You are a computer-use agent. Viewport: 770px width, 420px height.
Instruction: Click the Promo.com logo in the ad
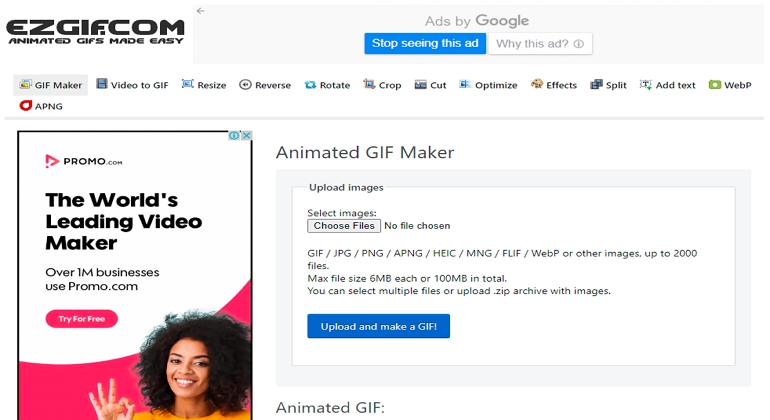pos(83,161)
